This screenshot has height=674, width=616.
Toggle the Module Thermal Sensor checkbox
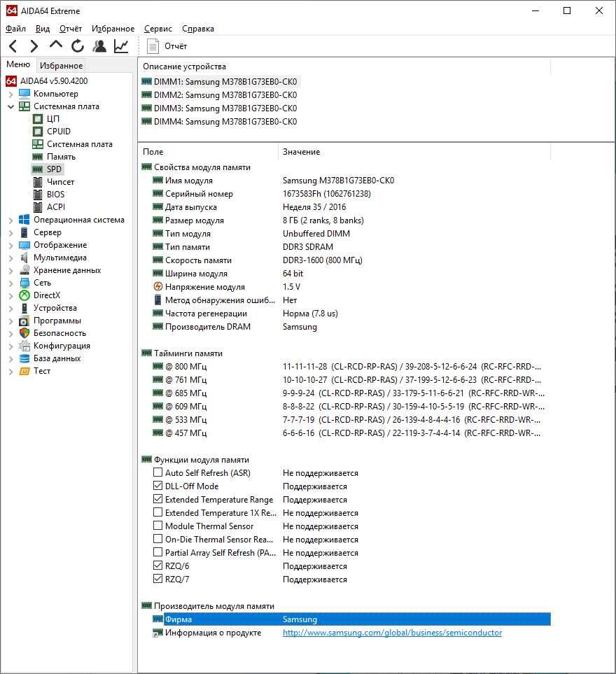coord(157,526)
